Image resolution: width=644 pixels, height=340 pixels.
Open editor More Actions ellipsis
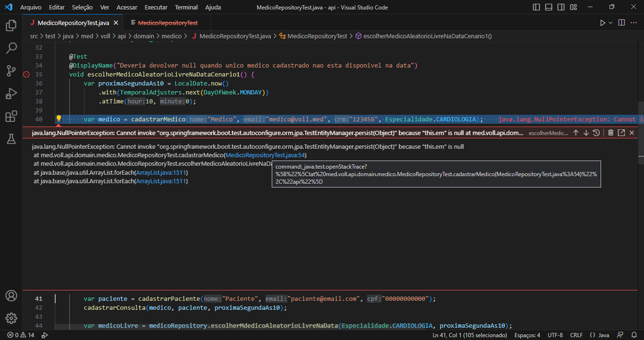click(x=634, y=23)
